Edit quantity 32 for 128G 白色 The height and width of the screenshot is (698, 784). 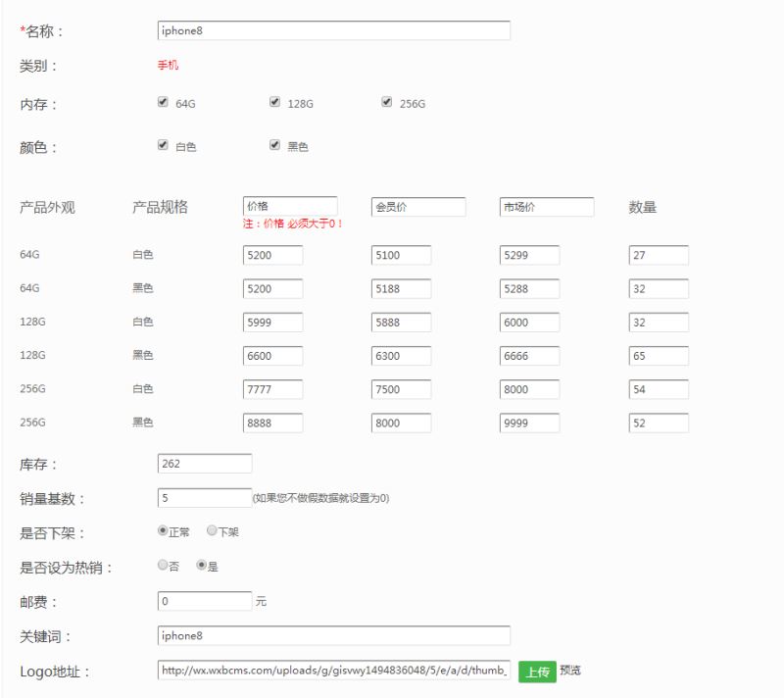[x=659, y=322]
